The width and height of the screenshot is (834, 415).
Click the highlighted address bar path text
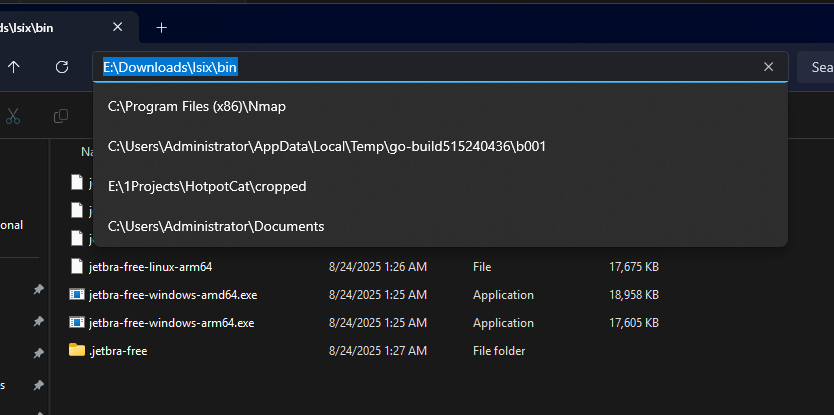point(170,67)
